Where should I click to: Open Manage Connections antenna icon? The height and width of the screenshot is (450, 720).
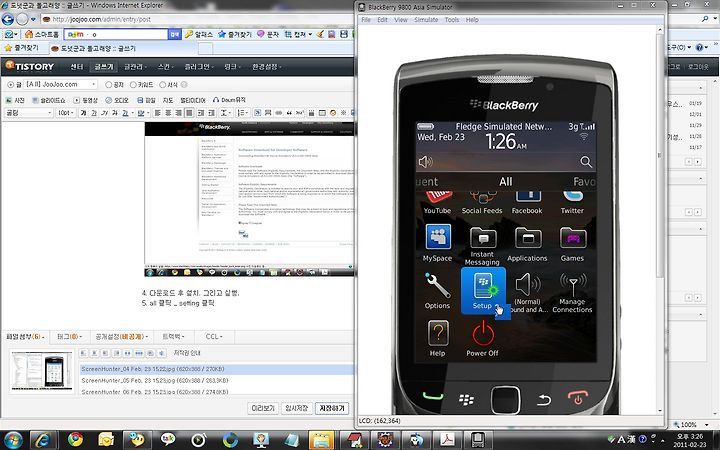coord(572,292)
